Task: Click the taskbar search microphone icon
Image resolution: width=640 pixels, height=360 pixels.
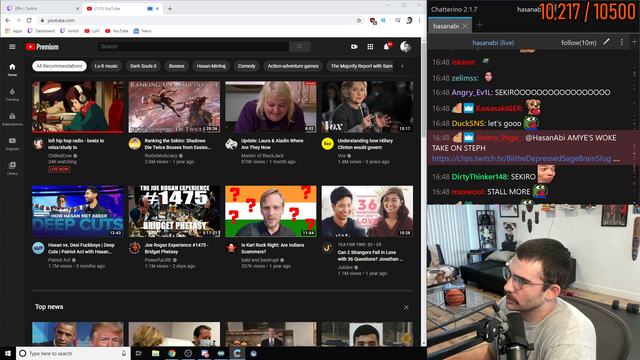Action: 124,353
